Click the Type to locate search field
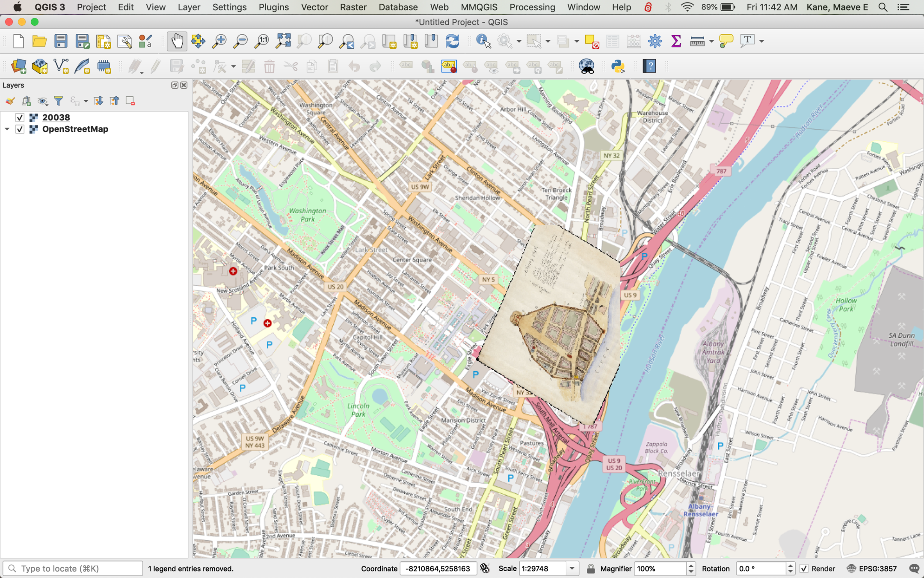Viewport: 924px width, 578px height. tap(73, 569)
